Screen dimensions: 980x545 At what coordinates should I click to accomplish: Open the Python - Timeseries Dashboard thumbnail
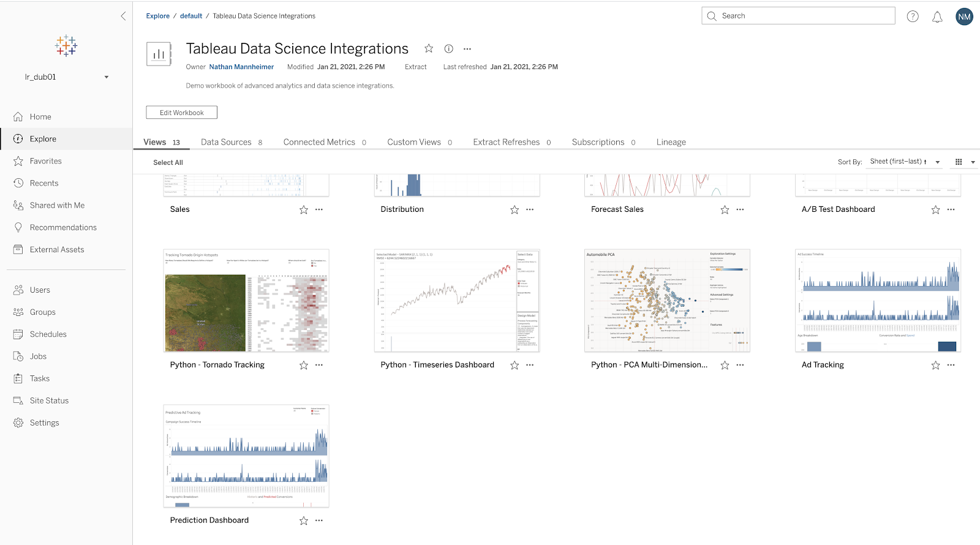[x=457, y=301]
